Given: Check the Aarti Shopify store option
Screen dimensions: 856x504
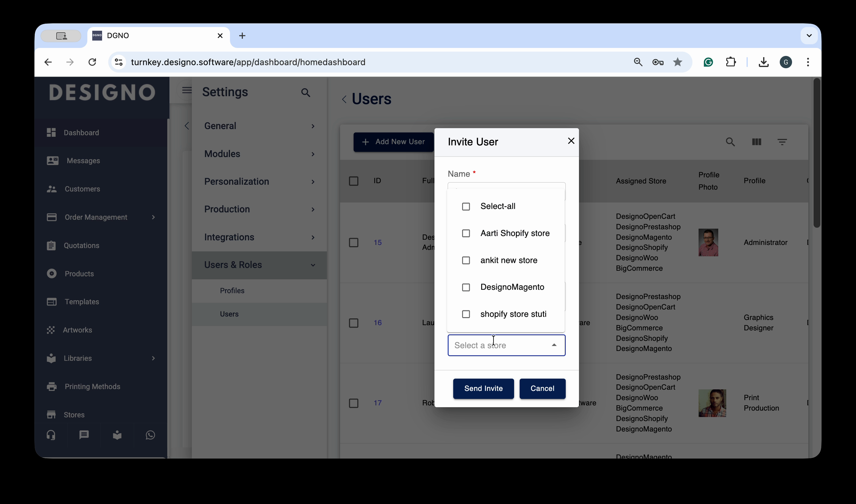Looking at the screenshot, I should [x=466, y=233].
